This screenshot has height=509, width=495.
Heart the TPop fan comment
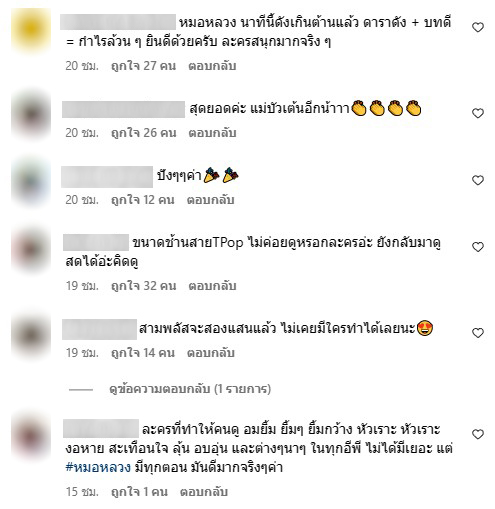(478, 247)
